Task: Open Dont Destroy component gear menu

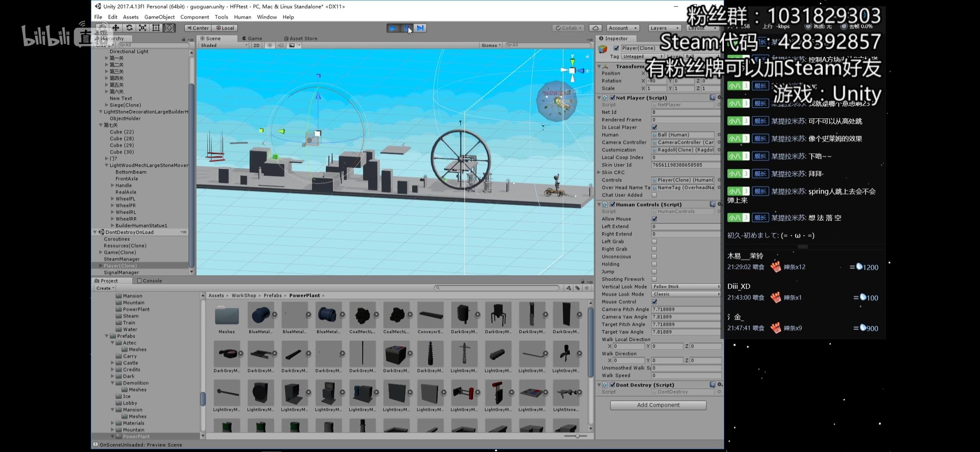Action: [720, 385]
